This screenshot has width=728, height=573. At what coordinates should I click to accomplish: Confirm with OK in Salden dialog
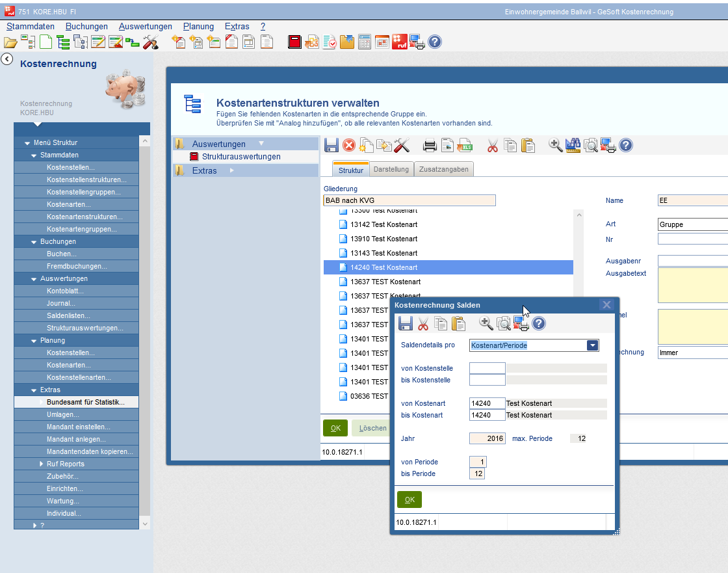409,500
